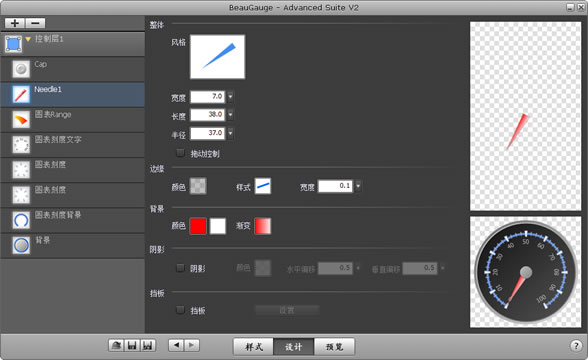Screen dimensions: 588x360
Task: Switch to the 样式 tab
Action: [254, 346]
